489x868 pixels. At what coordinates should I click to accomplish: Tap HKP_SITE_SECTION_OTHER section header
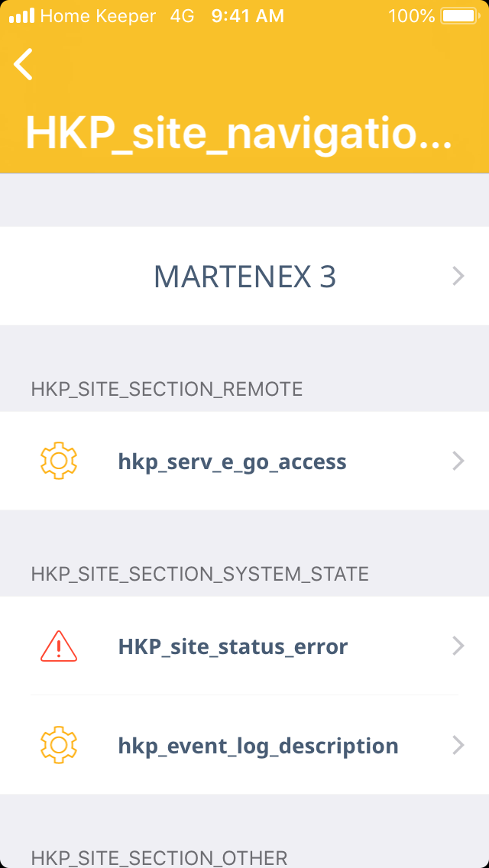(159, 857)
